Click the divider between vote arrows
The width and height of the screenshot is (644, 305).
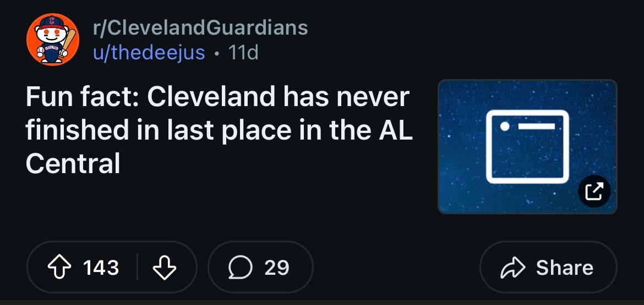pos(137,268)
